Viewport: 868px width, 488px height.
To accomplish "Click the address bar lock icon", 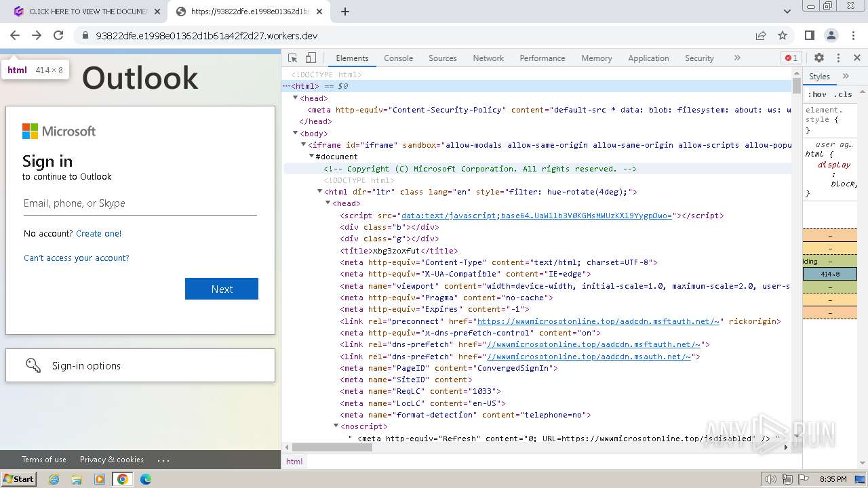I will [85, 35].
